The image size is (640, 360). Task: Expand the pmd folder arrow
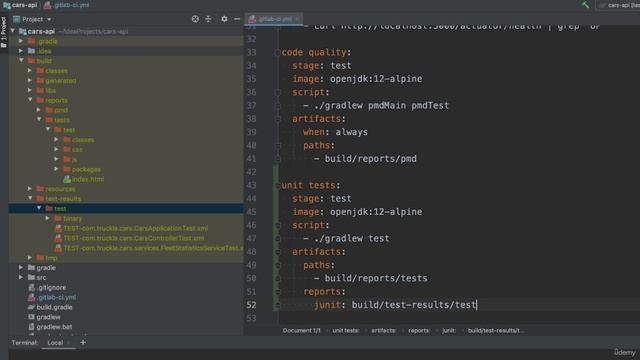click(39, 110)
